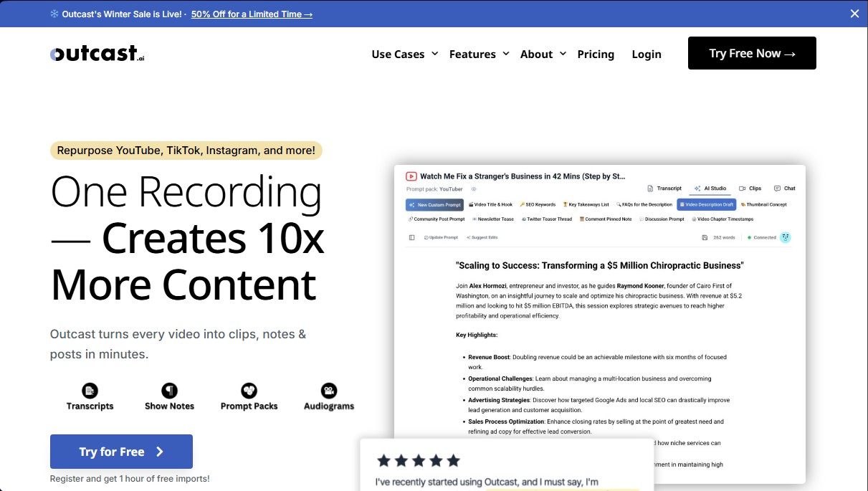Click the Transcripts feature icon
This screenshot has height=491, width=868.
tap(90, 391)
